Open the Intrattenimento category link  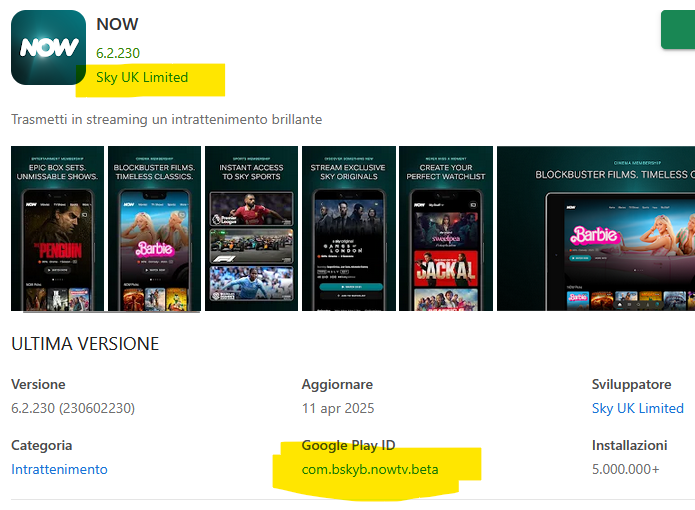59,469
